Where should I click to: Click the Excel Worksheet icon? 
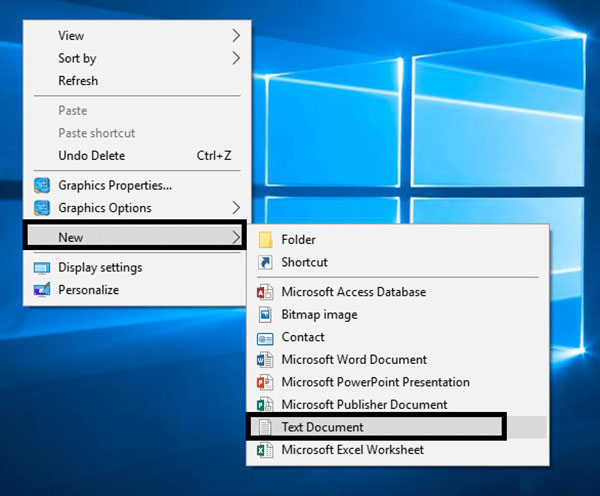[x=265, y=450]
